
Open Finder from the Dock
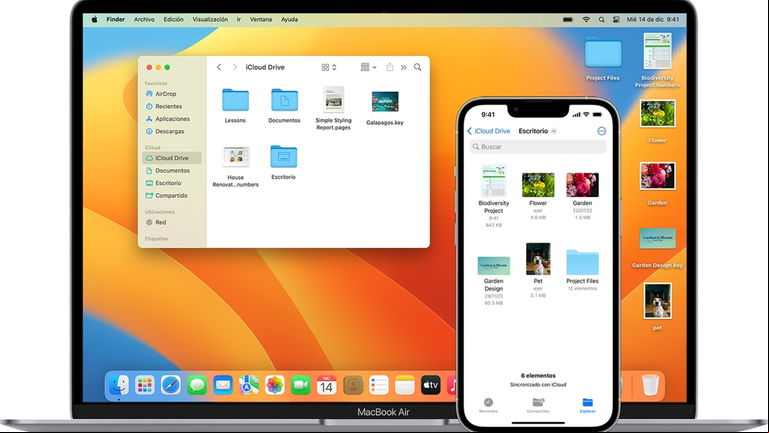tap(119, 385)
